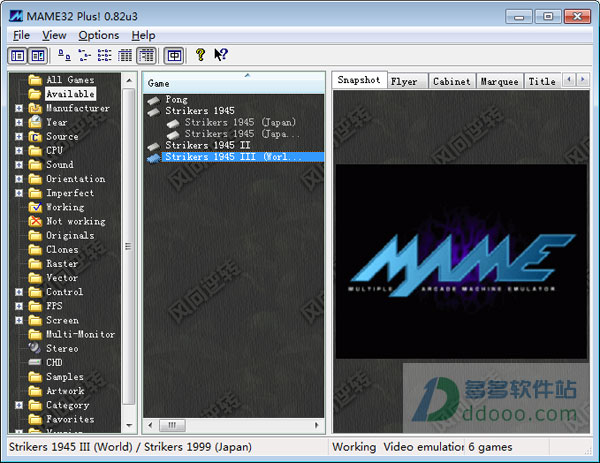The height and width of the screenshot is (463, 600).
Task: Open the yellow question mark About icon
Action: pos(200,55)
